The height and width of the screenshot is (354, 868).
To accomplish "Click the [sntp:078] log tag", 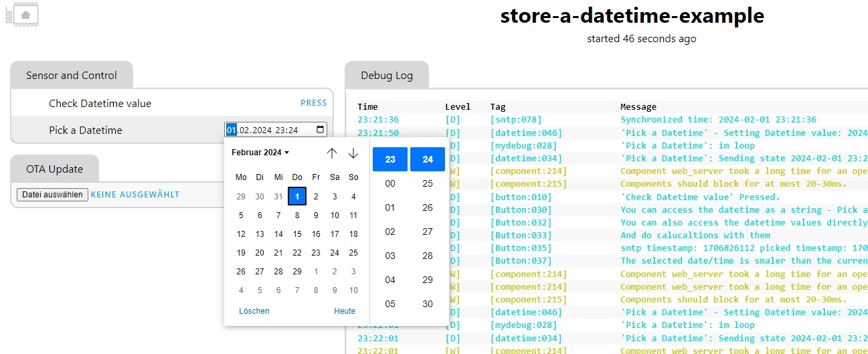I will (515, 120).
